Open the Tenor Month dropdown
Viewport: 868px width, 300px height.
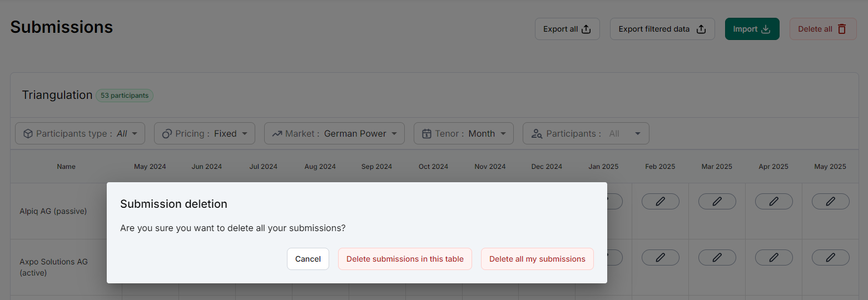click(463, 133)
